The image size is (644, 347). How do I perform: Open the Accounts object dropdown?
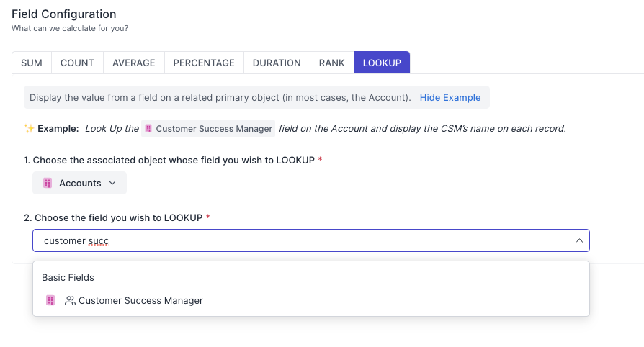(79, 183)
